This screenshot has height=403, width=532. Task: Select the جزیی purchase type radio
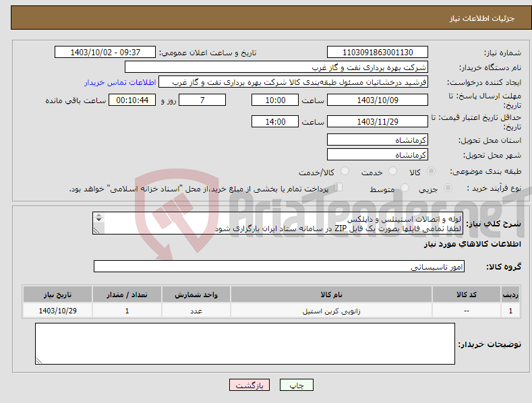click(448, 187)
